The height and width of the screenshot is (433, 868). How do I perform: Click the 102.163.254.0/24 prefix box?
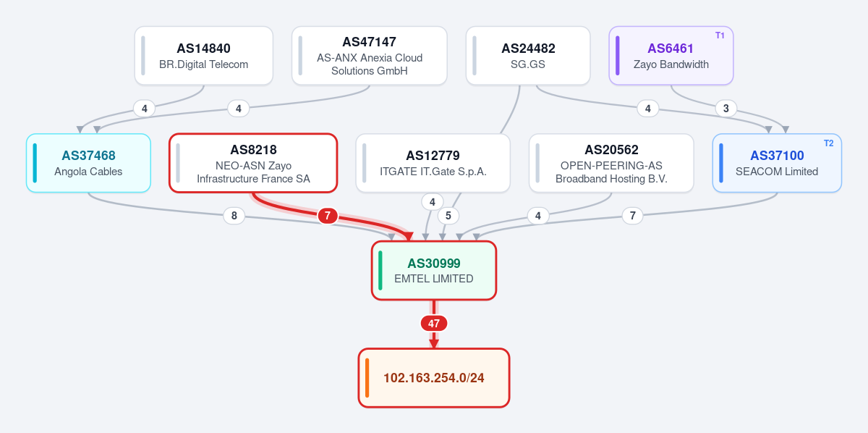(434, 378)
